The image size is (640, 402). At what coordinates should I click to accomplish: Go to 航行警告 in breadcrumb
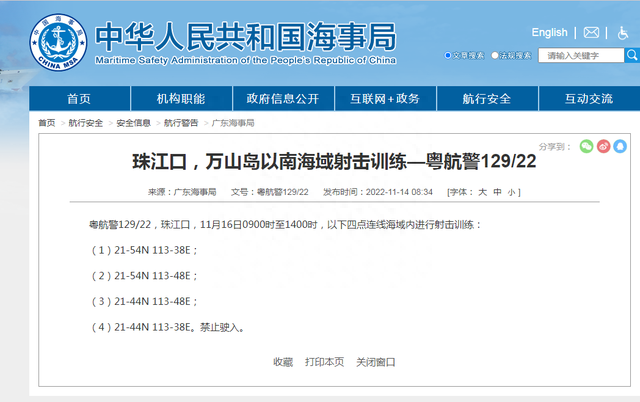coord(181,123)
